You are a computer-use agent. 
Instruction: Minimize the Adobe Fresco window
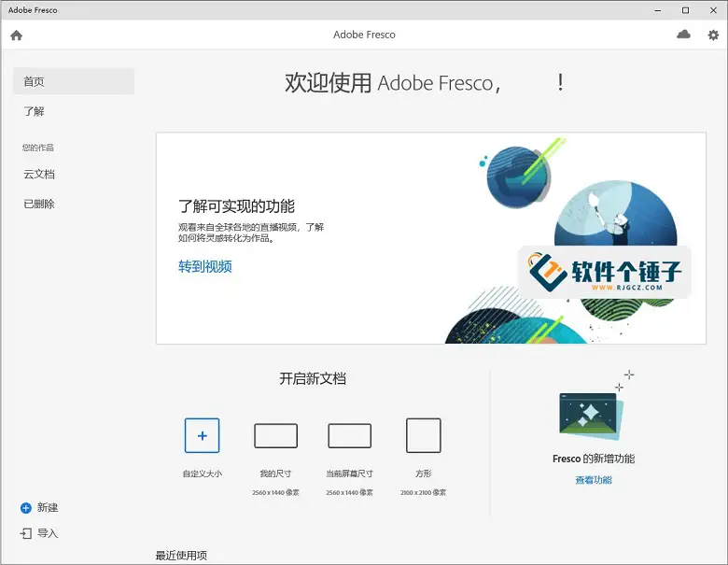tap(657, 10)
